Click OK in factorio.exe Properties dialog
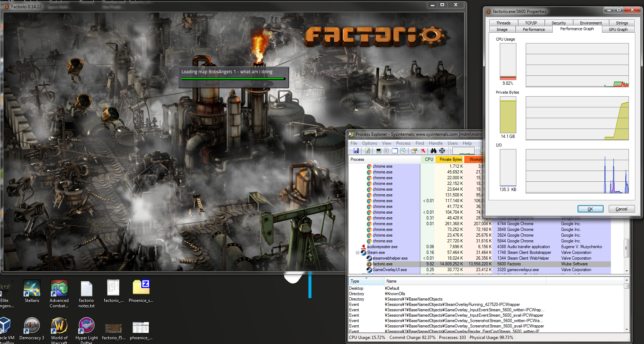 pyautogui.click(x=590, y=209)
